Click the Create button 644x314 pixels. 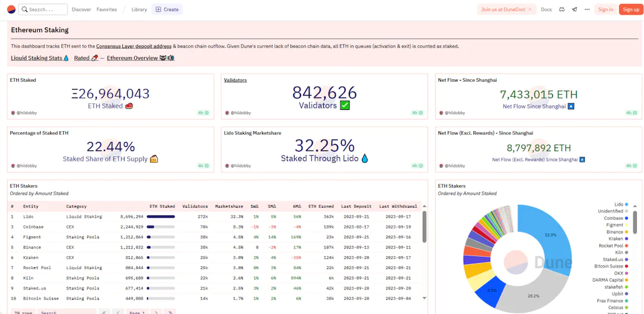(168, 10)
